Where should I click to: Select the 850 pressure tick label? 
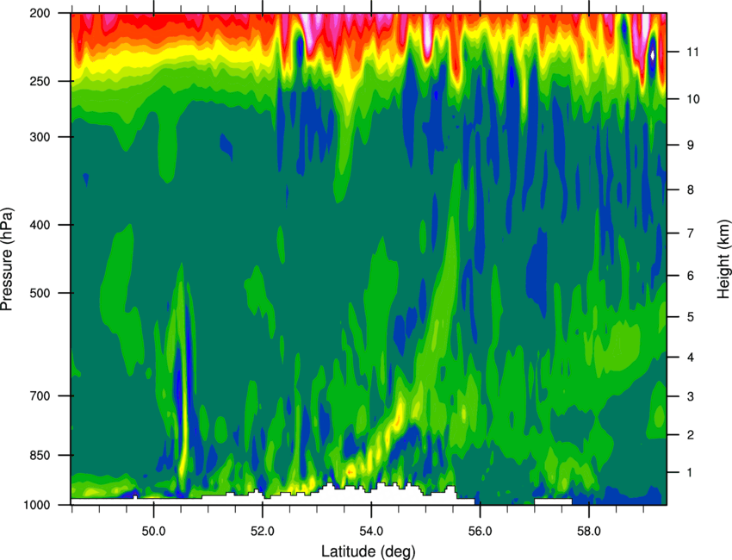(x=40, y=455)
